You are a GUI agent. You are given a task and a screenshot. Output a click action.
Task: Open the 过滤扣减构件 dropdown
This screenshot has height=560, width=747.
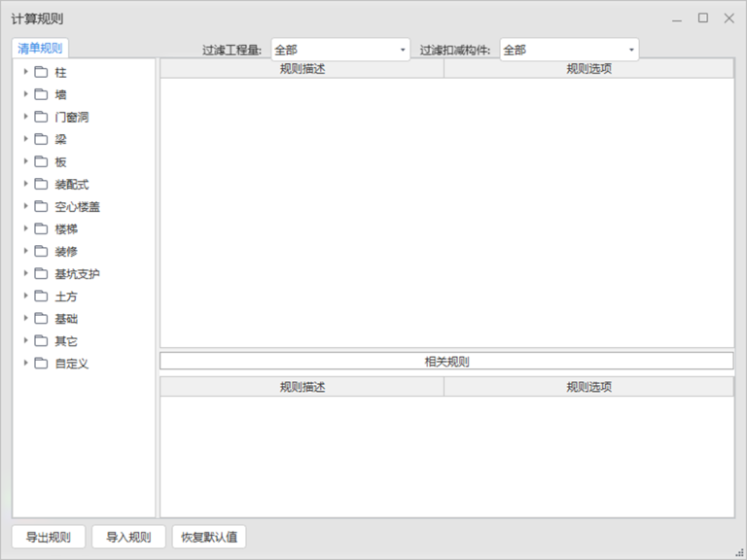point(569,50)
